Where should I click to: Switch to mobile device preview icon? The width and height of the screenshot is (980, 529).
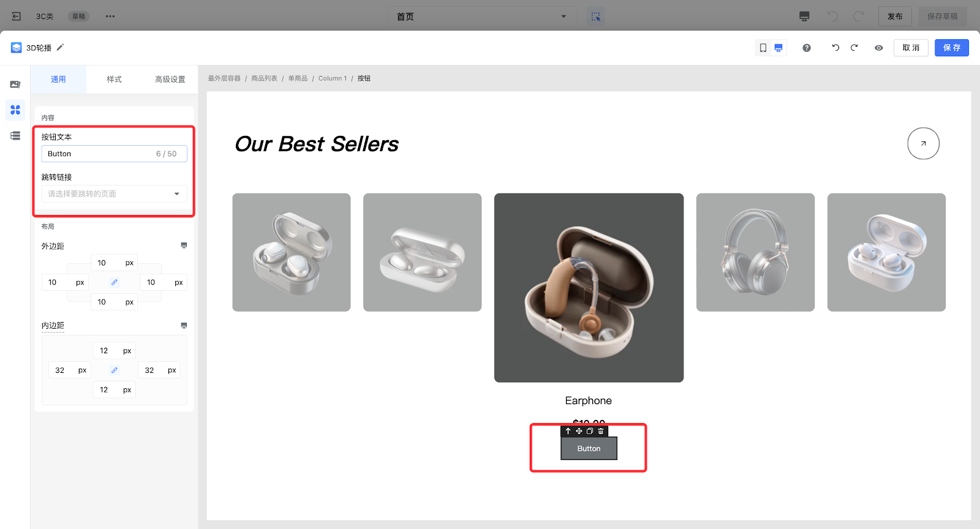tap(763, 48)
